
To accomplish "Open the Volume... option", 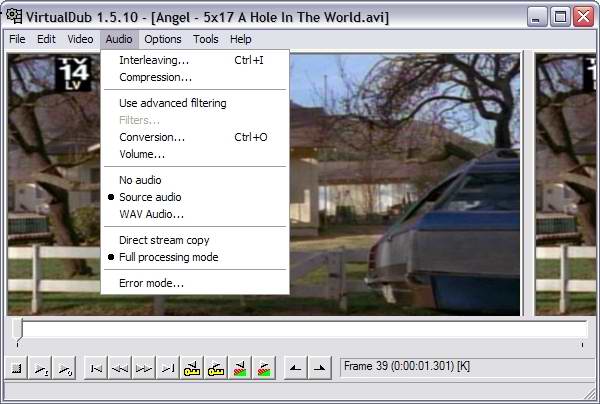I will coord(195,154).
